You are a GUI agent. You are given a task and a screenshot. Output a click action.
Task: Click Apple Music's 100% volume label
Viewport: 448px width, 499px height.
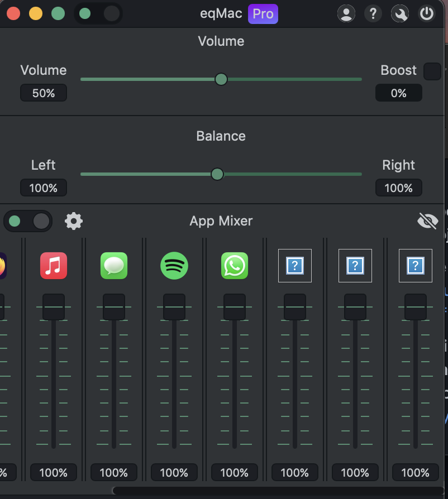point(53,472)
